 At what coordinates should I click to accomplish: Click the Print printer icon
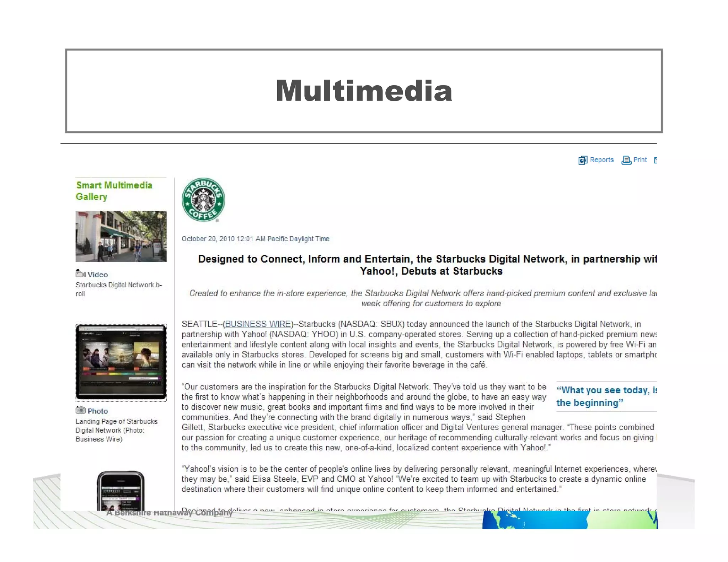coord(626,160)
